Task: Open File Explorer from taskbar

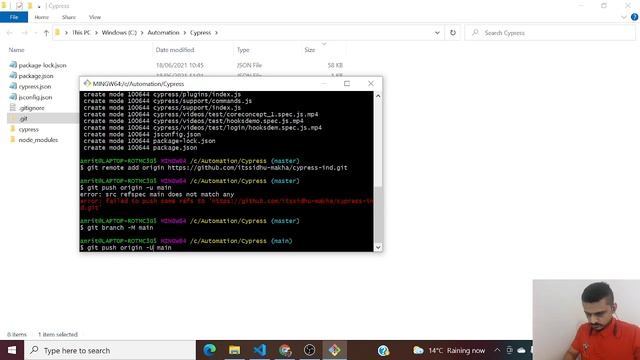Action: point(234,350)
